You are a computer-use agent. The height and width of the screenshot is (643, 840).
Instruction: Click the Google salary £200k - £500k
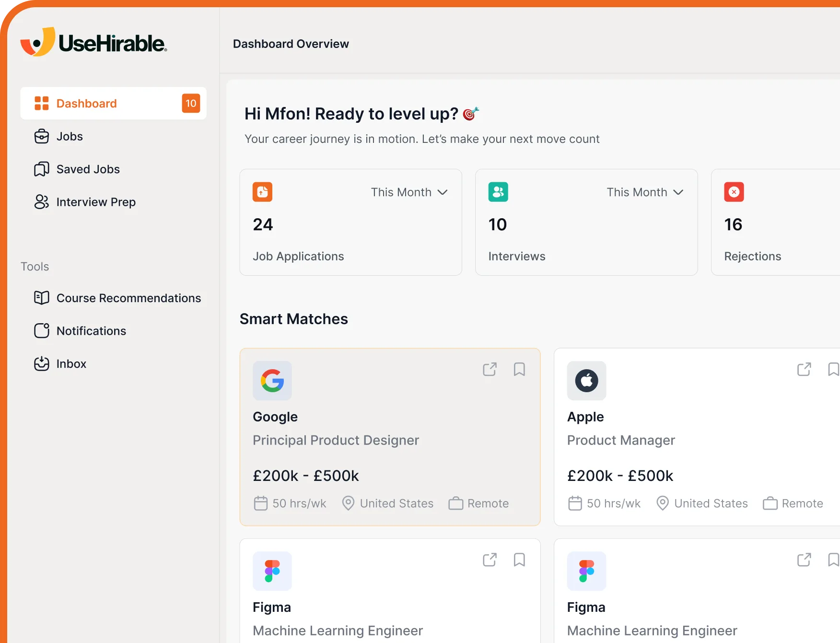point(306,476)
